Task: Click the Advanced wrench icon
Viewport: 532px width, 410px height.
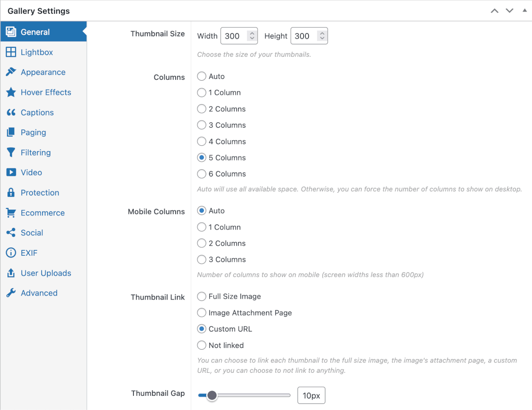Action: pos(11,293)
